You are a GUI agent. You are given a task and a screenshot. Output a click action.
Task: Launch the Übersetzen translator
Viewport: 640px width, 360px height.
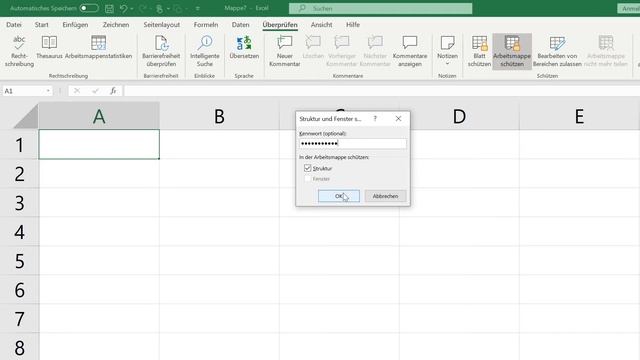[x=244, y=48]
